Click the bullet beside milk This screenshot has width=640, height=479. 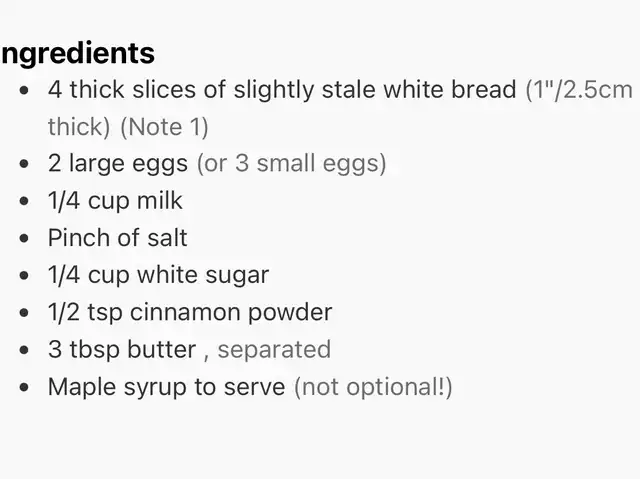point(24,201)
